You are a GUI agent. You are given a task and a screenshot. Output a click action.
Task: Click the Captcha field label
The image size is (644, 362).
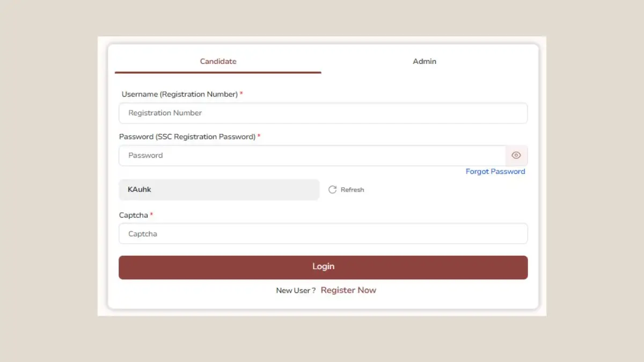pyautogui.click(x=133, y=215)
